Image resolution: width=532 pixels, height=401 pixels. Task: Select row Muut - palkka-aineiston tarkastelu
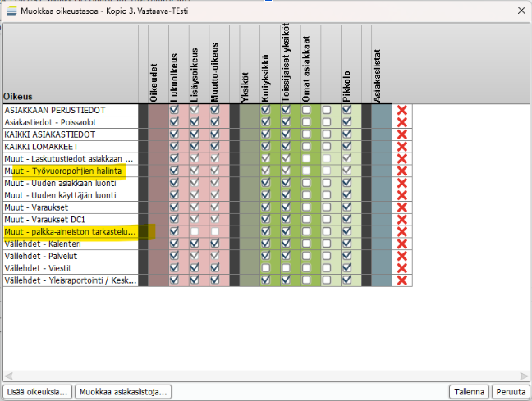point(70,232)
